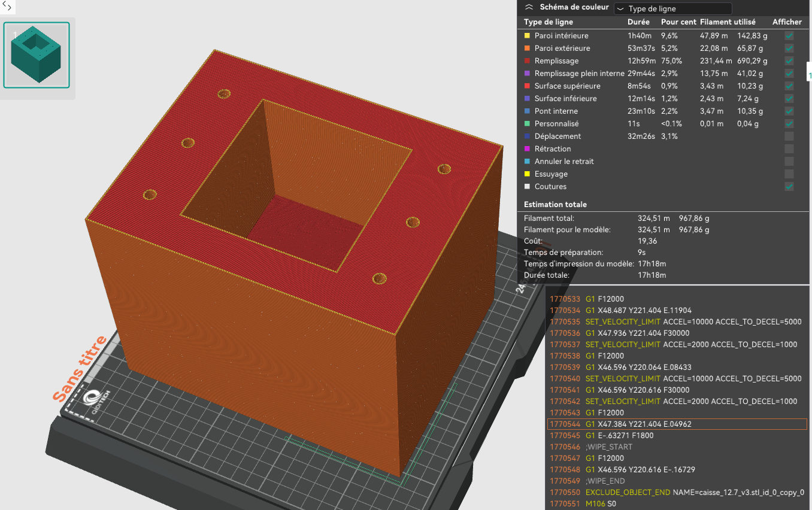812x510 pixels.
Task: Select G-code line 1770548
Action: pyautogui.click(x=677, y=470)
